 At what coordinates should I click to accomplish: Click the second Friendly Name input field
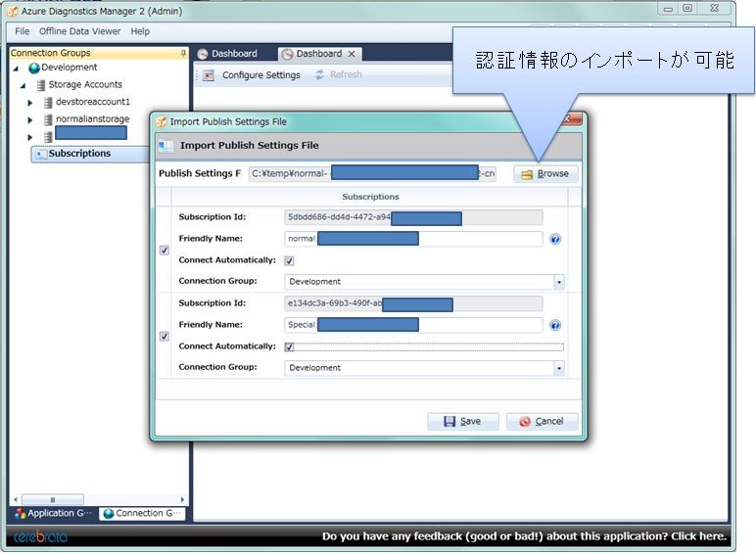(x=413, y=325)
